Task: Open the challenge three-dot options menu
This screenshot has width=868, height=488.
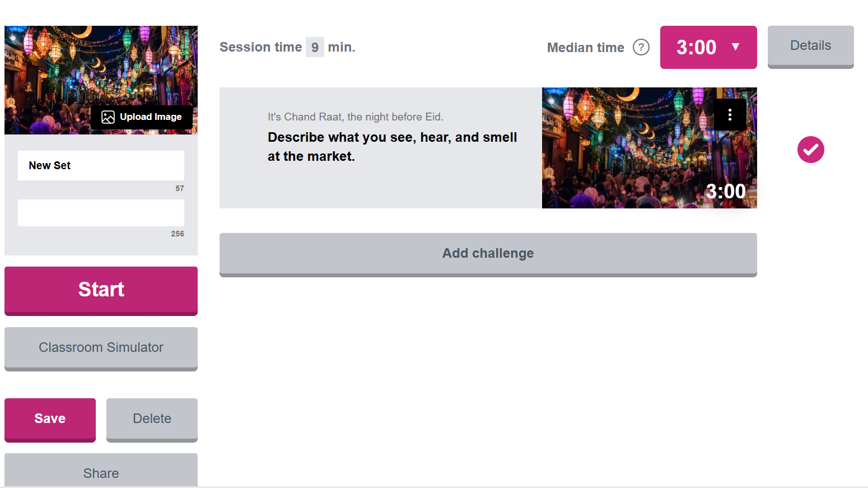Action: coord(730,115)
